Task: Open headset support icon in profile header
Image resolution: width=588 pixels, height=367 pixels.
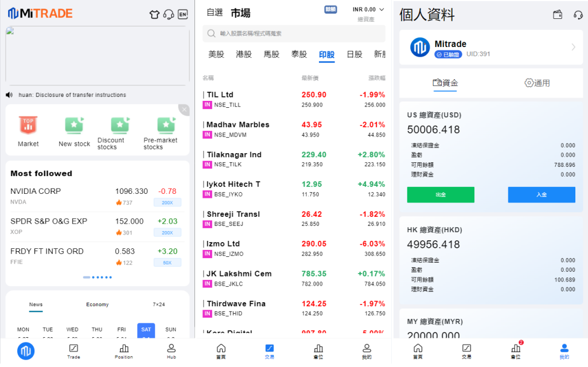Action: [x=578, y=14]
